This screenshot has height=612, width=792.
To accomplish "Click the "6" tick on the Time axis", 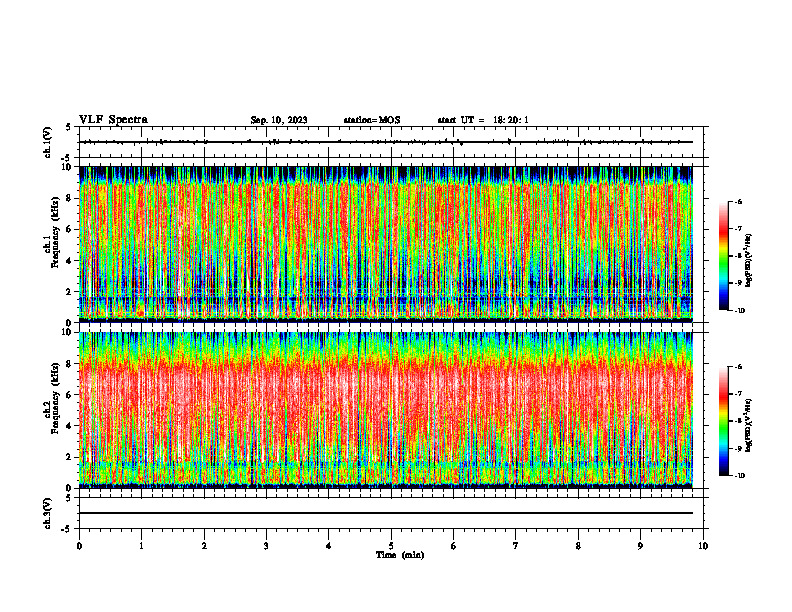I will point(454,546).
